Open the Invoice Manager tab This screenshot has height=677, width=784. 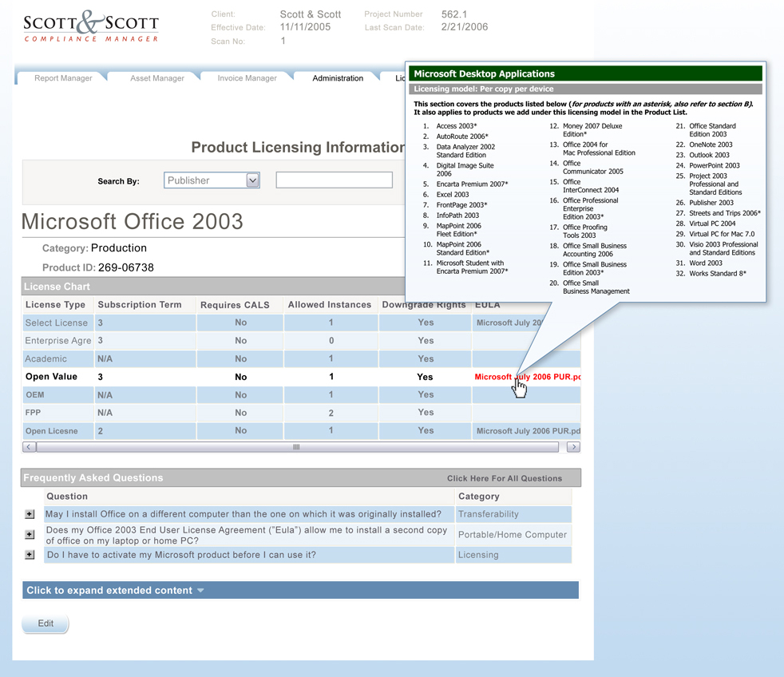(x=247, y=78)
